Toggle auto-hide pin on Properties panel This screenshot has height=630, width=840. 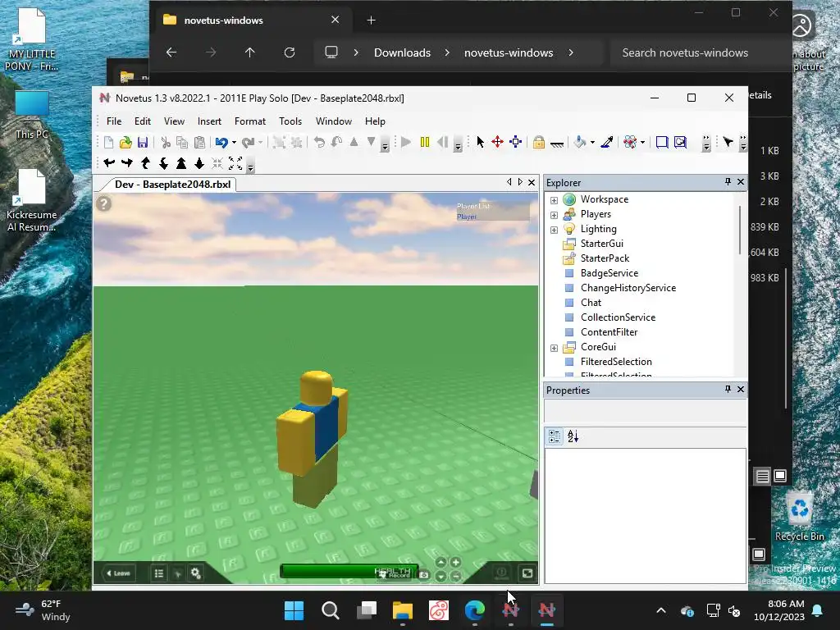(728, 390)
